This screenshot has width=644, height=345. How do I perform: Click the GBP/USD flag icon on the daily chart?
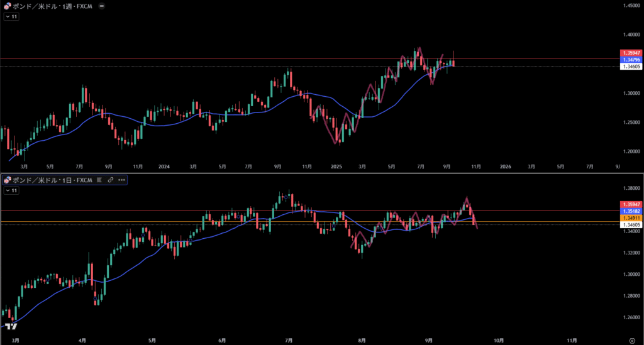[x=8, y=180]
